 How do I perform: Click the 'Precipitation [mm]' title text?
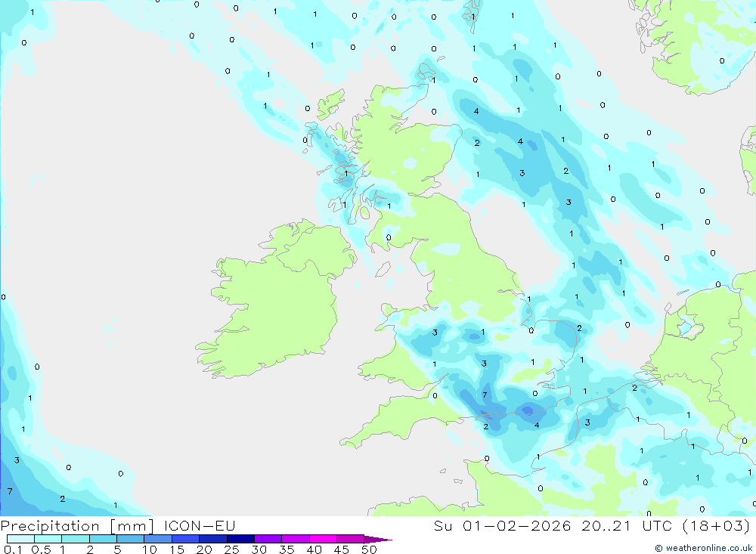pos(77,525)
